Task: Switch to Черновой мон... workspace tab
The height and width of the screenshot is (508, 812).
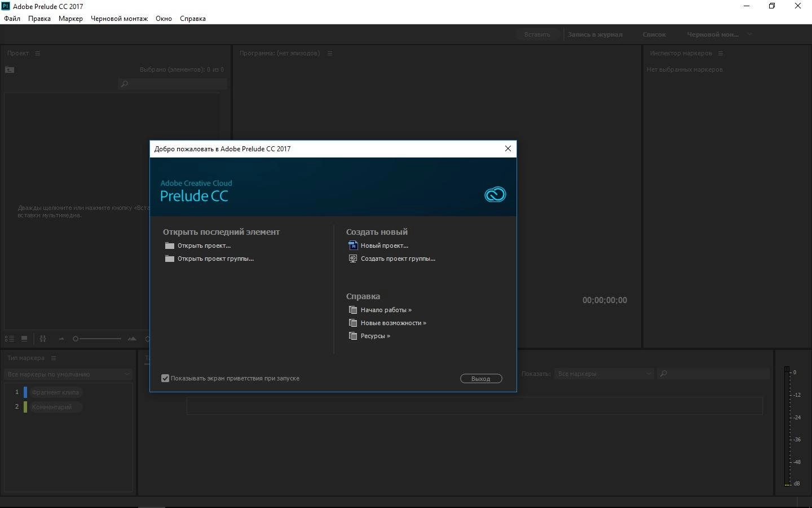Action: coord(713,34)
